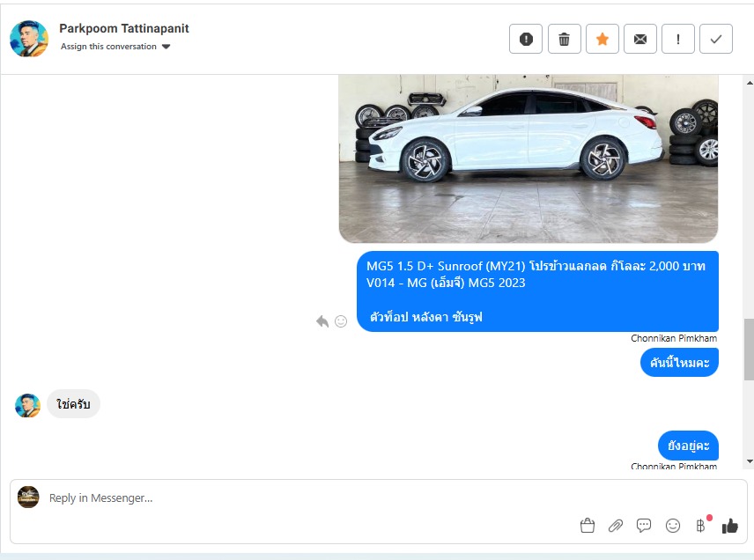Reply to MG5 message with arrow icon

click(x=322, y=321)
